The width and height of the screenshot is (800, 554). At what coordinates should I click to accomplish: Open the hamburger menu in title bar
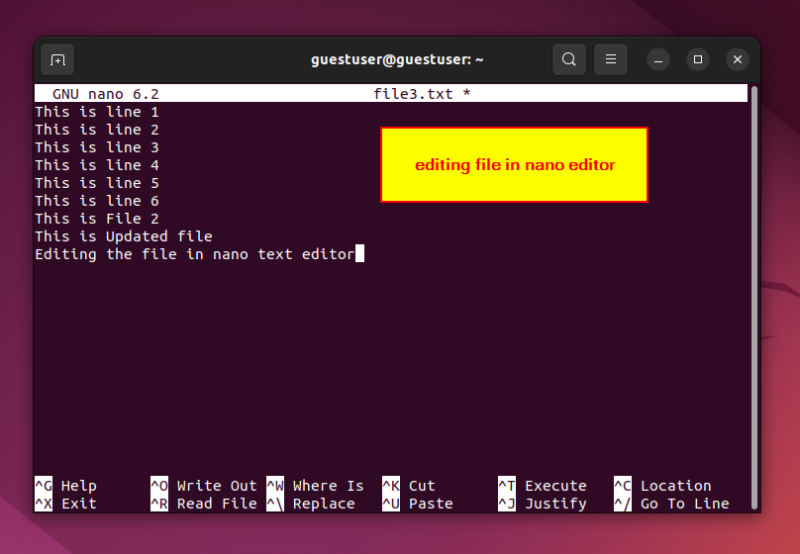coord(611,60)
